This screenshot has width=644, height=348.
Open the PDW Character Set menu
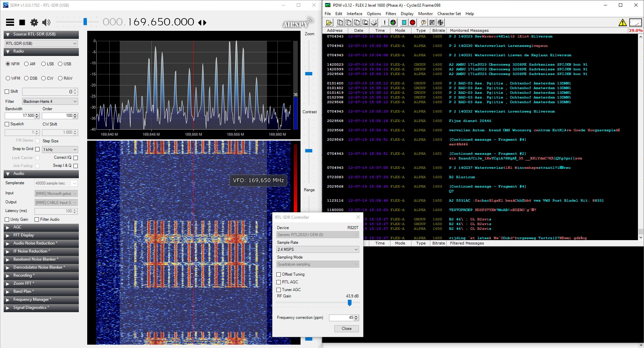click(x=449, y=14)
